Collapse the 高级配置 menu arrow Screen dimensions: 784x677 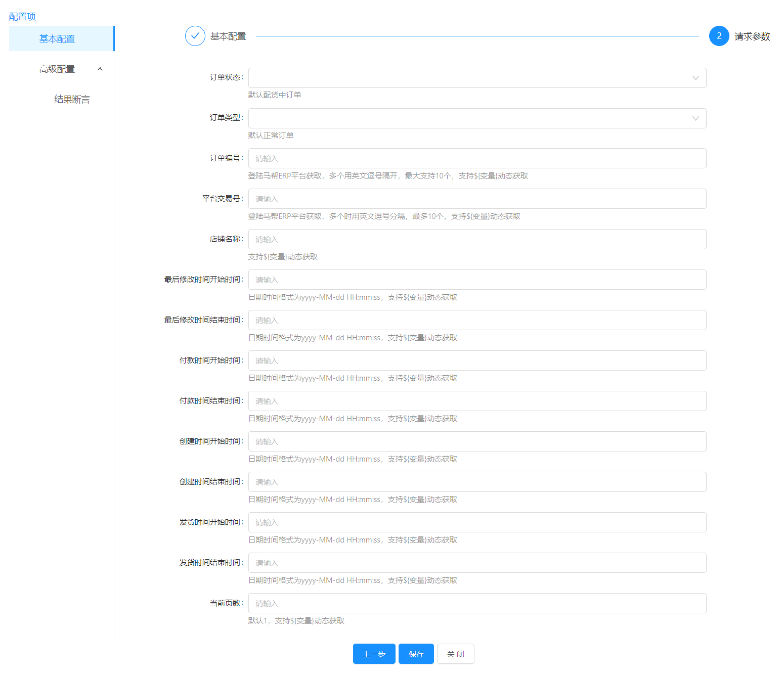click(100, 69)
